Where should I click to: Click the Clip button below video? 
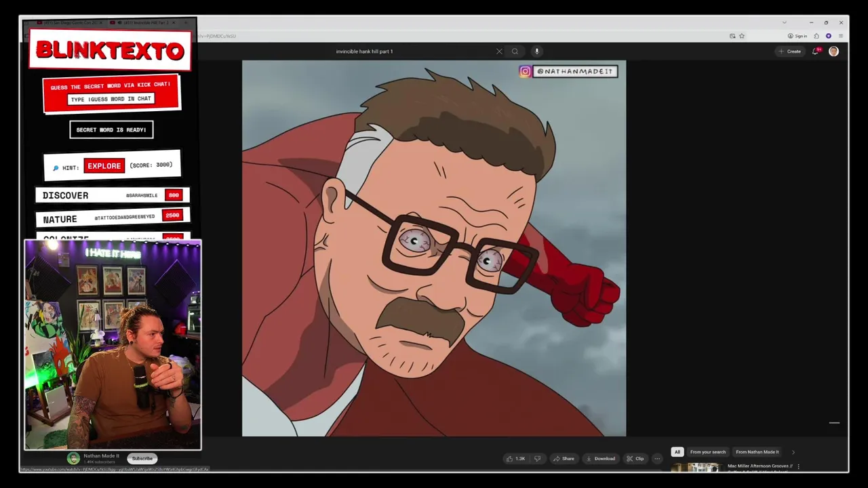[635, 459]
